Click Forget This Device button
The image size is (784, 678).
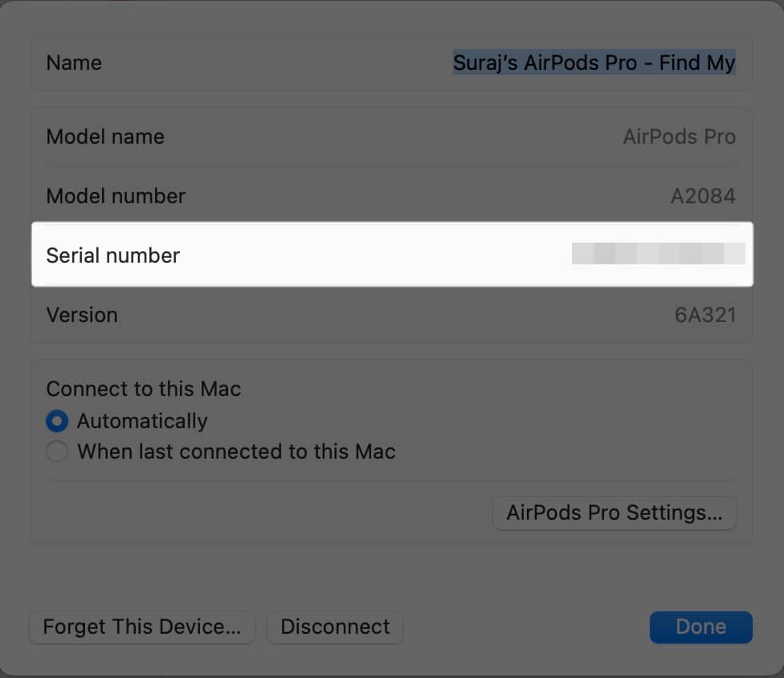(x=142, y=627)
